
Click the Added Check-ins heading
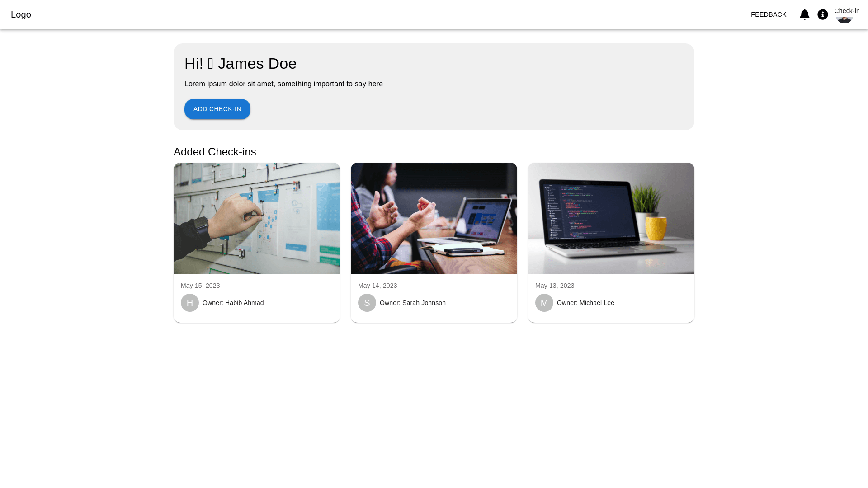click(215, 152)
